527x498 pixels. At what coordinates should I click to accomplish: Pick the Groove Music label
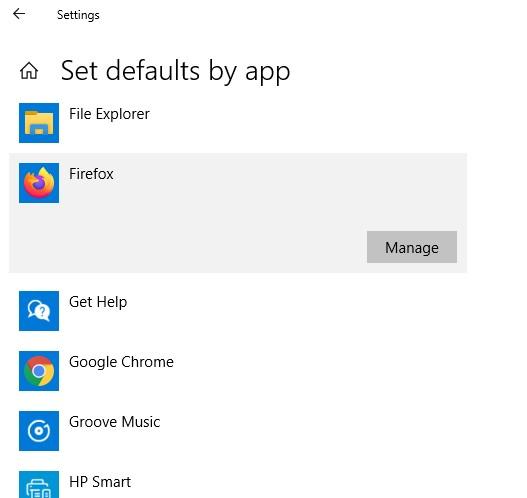(115, 422)
